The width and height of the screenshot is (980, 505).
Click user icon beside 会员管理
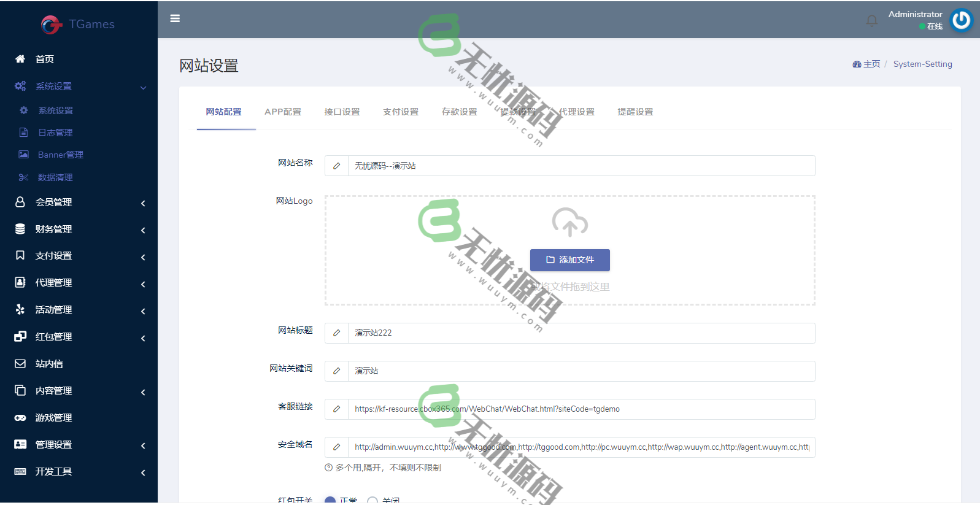(x=20, y=202)
